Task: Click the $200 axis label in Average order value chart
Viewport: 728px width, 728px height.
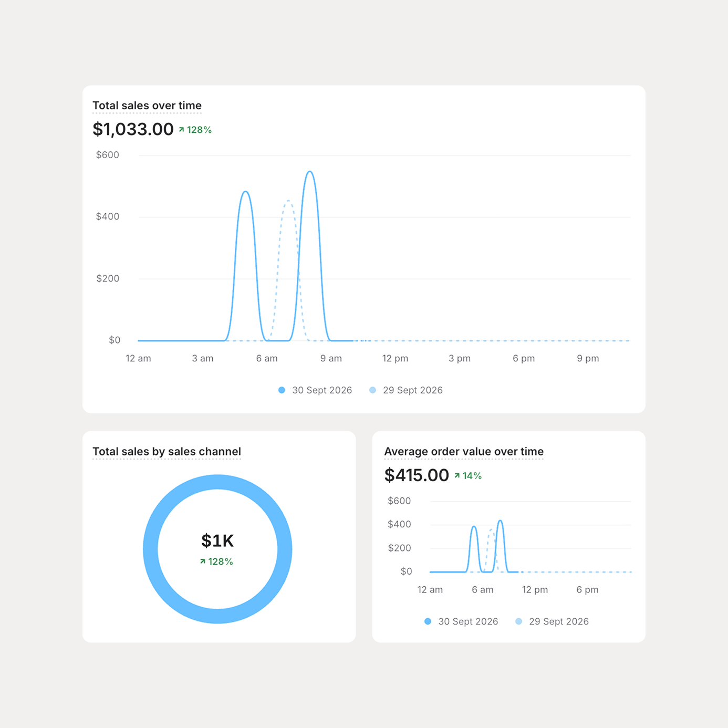Action: pos(399,548)
